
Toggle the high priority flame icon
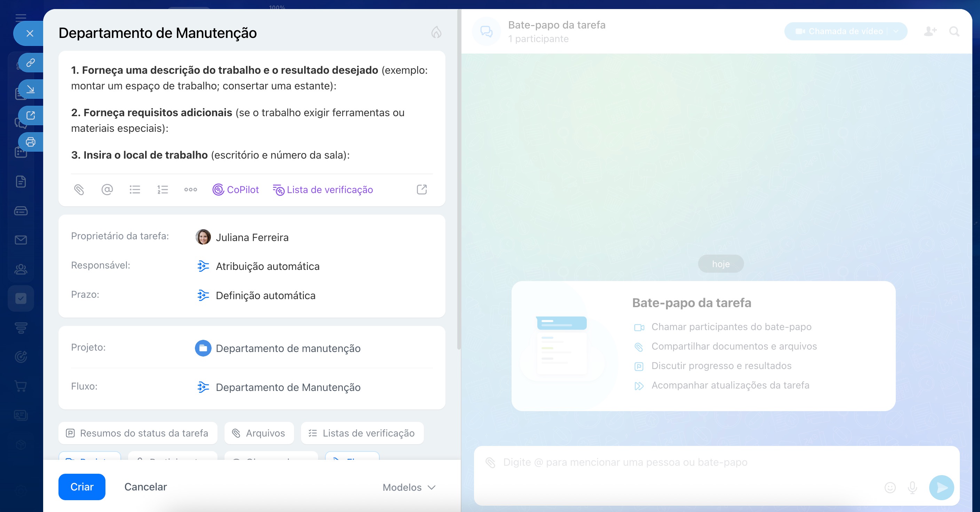pyautogui.click(x=436, y=32)
